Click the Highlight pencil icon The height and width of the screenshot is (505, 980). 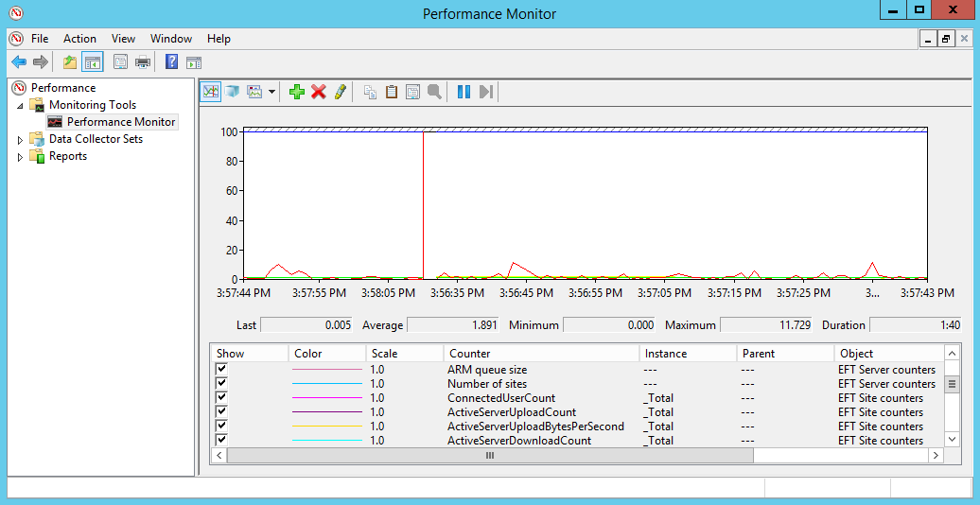(341, 92)
